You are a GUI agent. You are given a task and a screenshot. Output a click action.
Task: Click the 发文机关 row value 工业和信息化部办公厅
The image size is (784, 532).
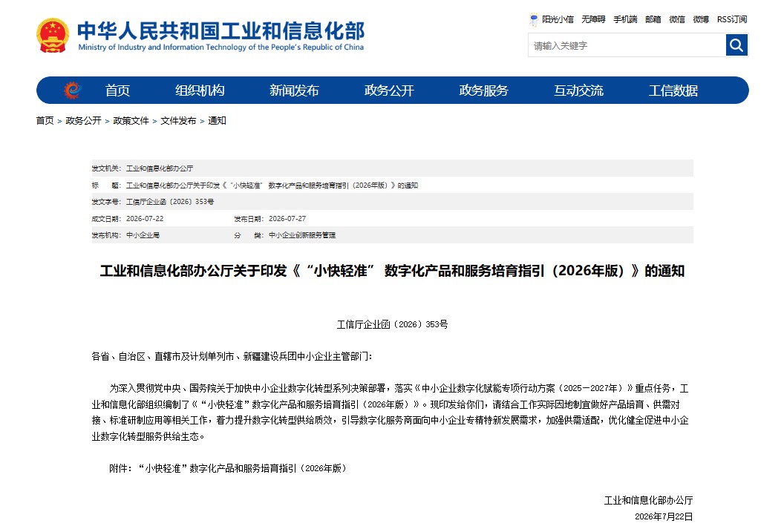click(160, 168)
